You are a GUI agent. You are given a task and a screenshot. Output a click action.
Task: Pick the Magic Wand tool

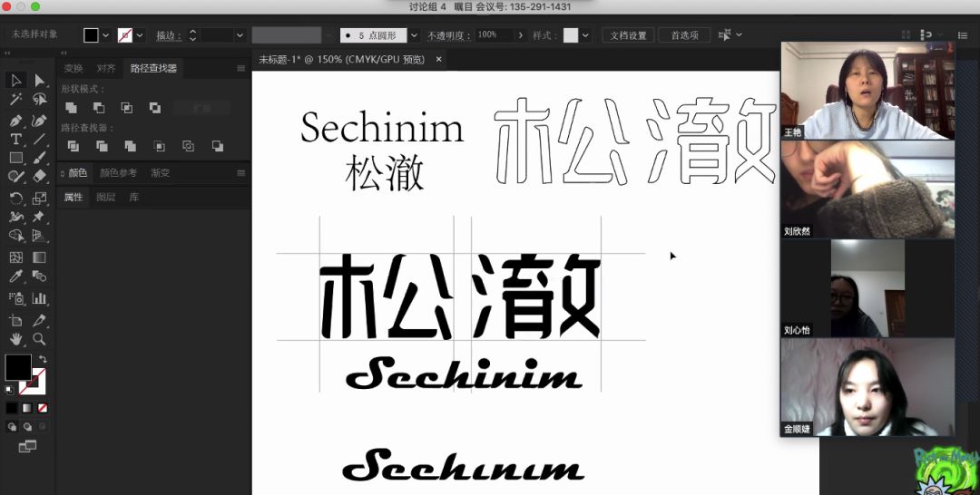15,100
